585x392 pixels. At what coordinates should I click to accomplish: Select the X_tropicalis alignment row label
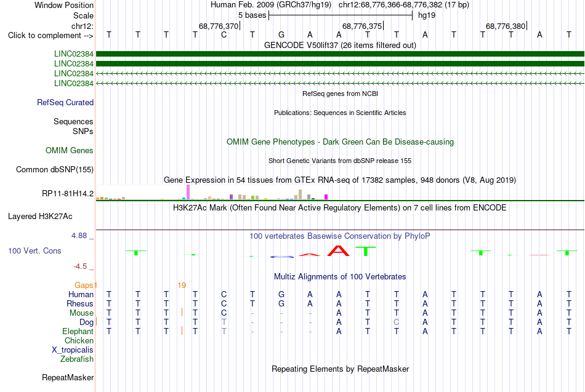(73, 350)
